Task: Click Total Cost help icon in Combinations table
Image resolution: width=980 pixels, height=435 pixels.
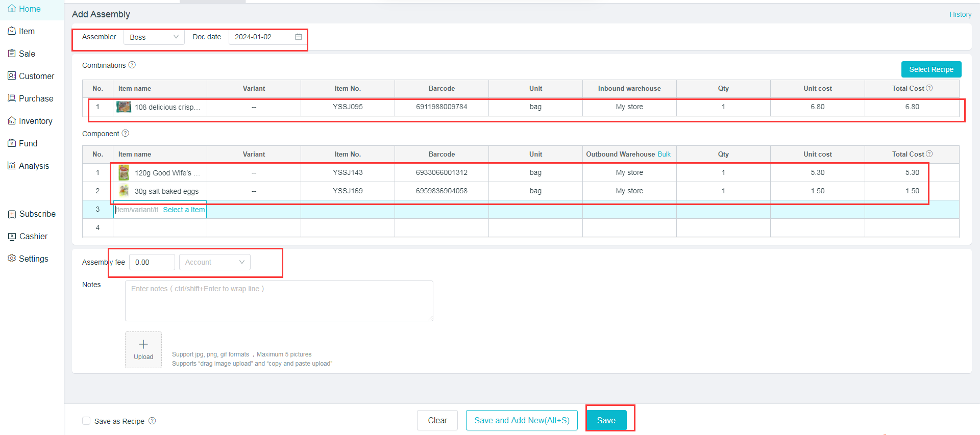Action: (929, 88)
